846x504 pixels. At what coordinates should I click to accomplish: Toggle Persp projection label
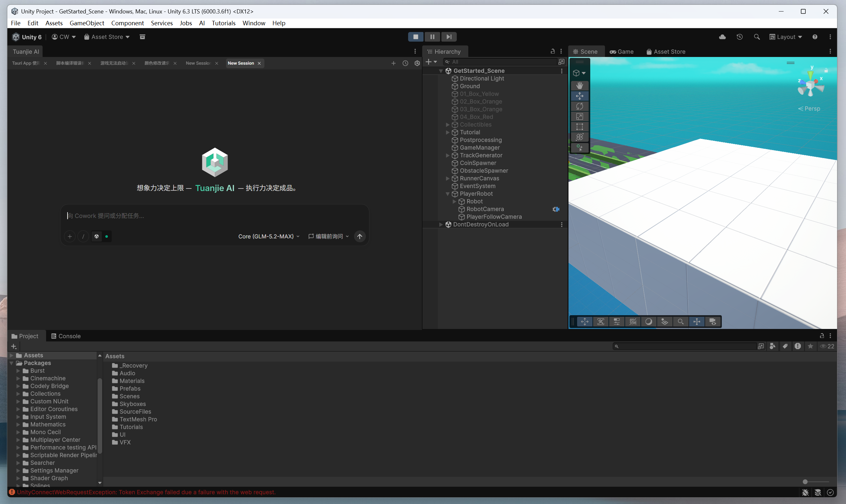click(809, 109)
